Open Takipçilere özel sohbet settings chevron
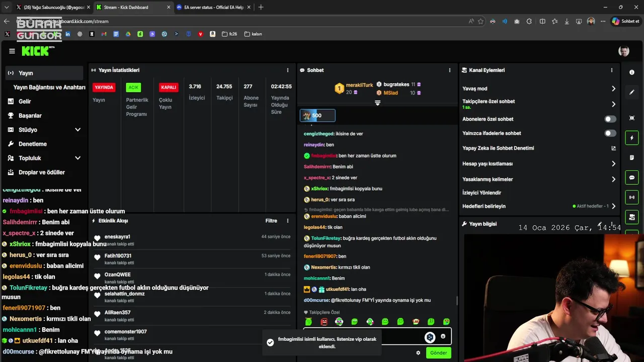The width and height of the screenshot is (644, 362). tap(613, 104)
